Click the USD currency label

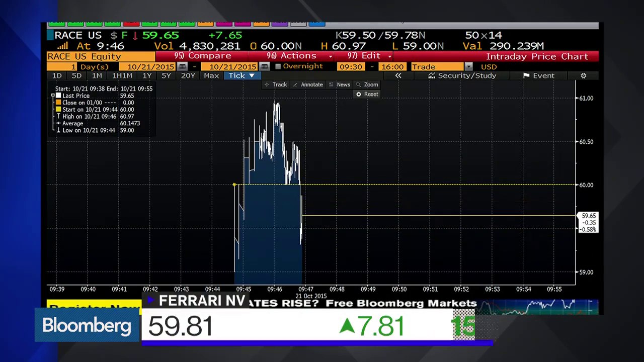pos(489,66)
